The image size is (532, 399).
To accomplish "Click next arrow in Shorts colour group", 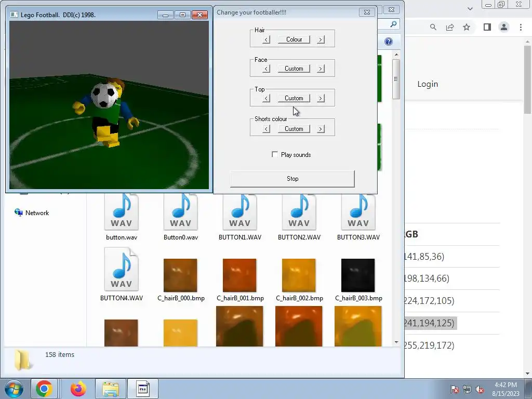I will coord(321,129).
